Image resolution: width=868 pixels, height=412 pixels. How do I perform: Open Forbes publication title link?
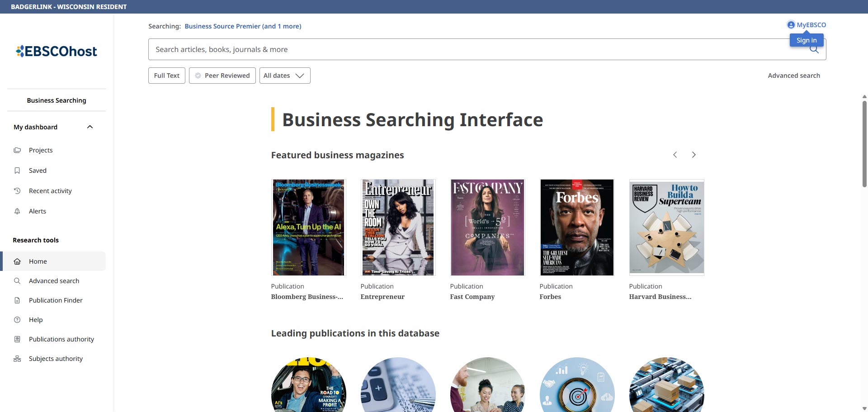pos(550,297)
